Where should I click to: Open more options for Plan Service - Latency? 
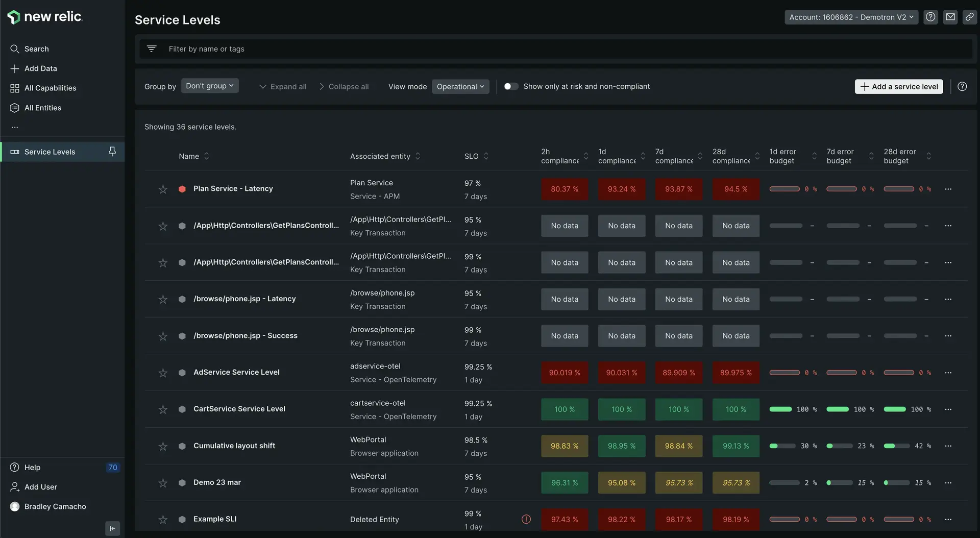pyautogui.click(x=948, y=189)
